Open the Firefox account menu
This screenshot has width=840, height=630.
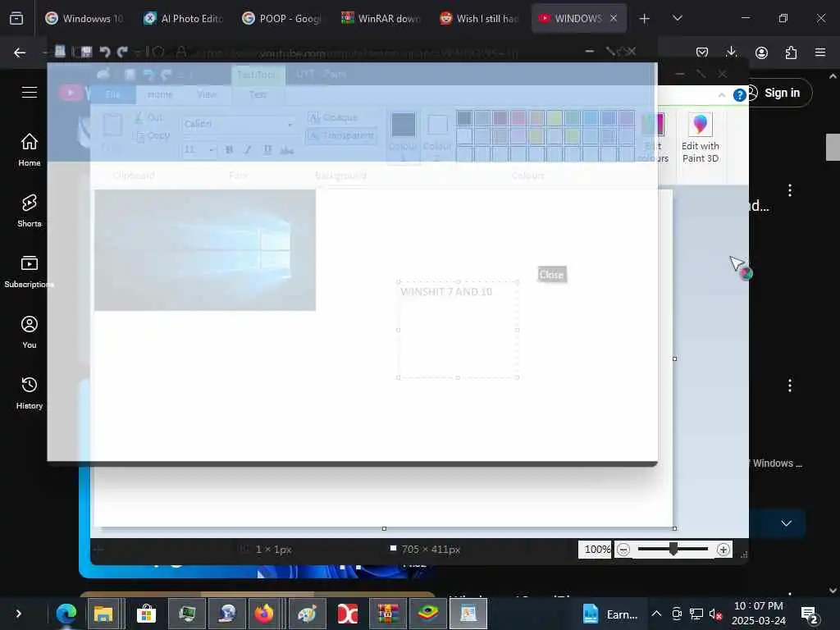click(x=761, y=52)
